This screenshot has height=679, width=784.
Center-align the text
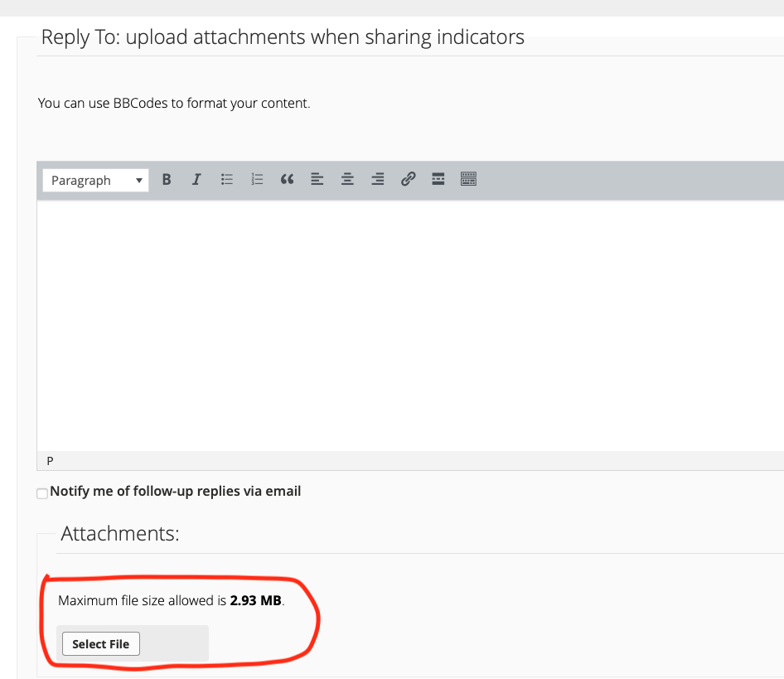point(347,179)
